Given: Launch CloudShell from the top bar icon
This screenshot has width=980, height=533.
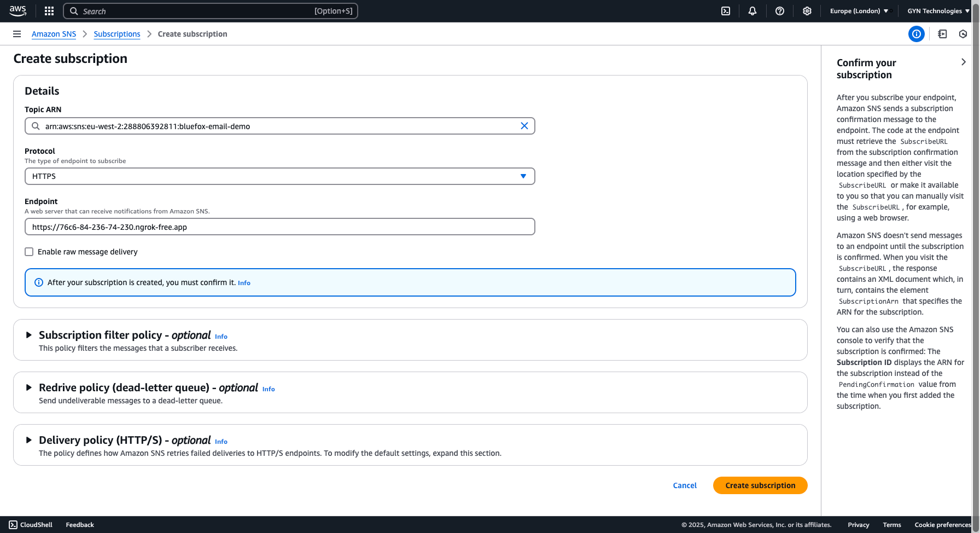Looking at the screenshot, I should coord(726,11).
